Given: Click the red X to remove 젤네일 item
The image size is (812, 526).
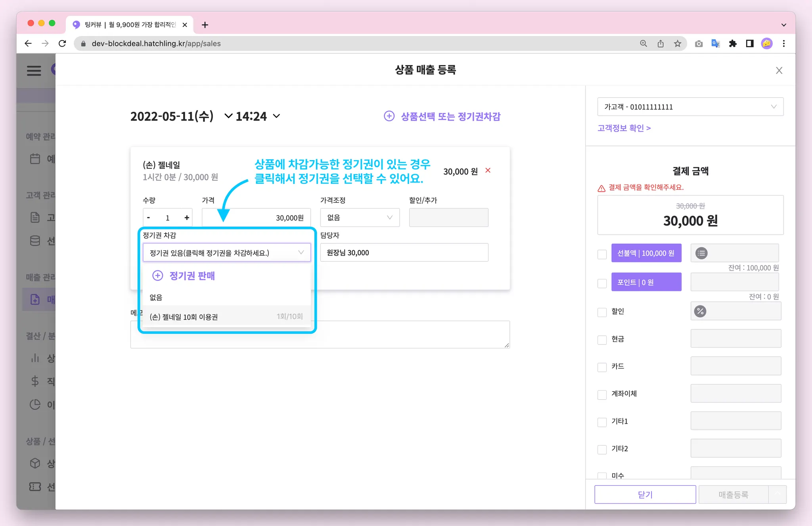Looking at the screenshot, I should (488, 170).
